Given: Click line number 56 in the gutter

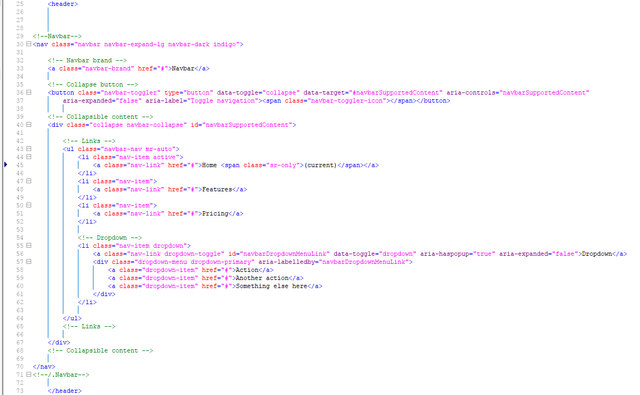Looking at the screenshot, I should click(20, 254).
